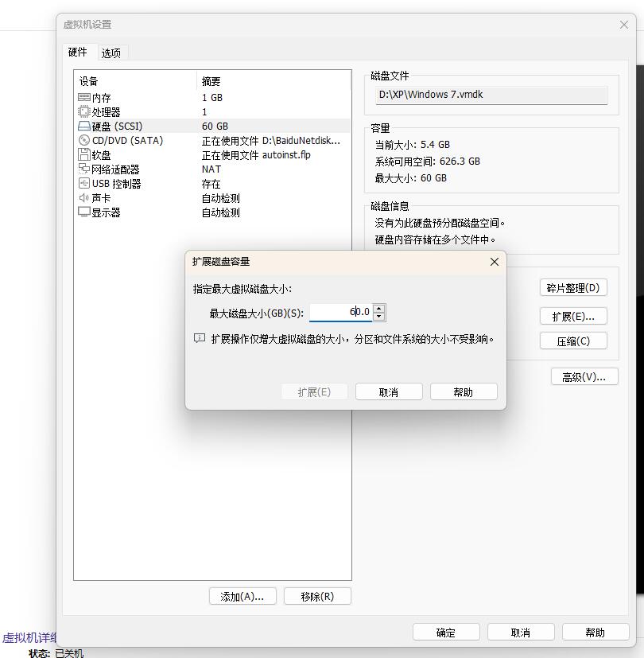Click 状态: 已关机 text in background window
The image size is (644, 658).
(56, 653)
